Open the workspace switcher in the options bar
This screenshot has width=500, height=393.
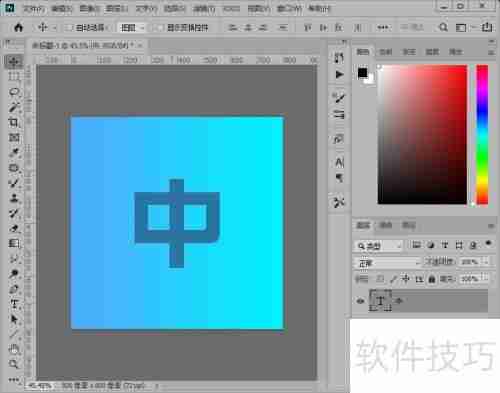click(x=461, y=27)
